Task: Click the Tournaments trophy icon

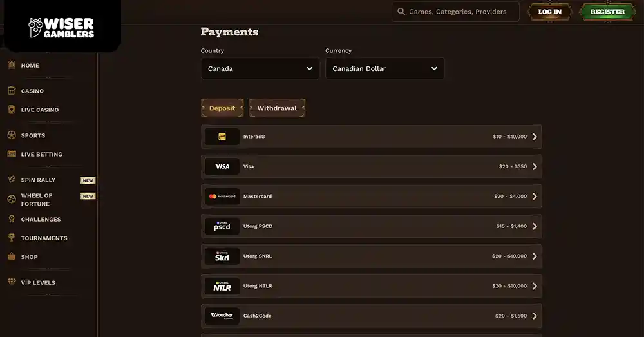Action: [12, 238]
